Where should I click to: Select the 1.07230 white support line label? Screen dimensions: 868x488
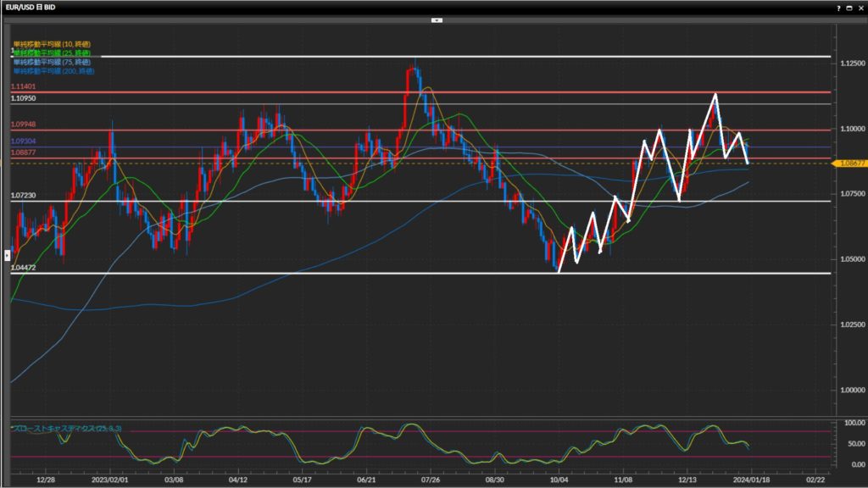23,196
